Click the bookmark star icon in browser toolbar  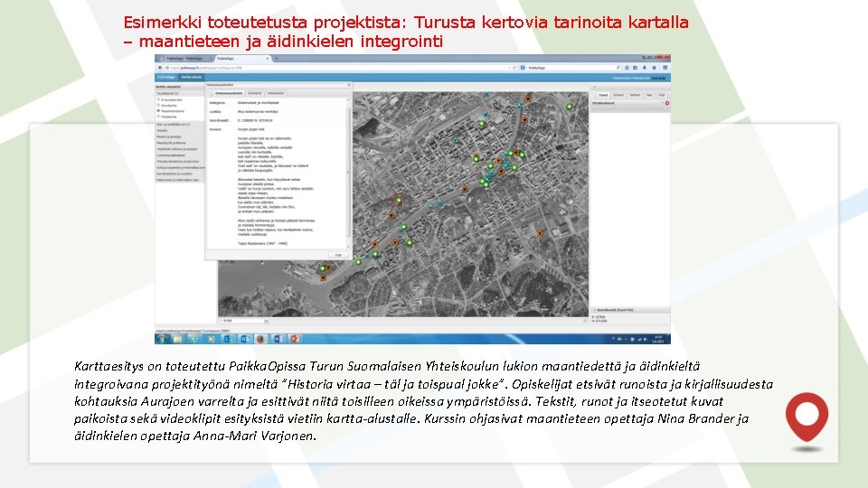pyautogui.click(x=627, y=68)
